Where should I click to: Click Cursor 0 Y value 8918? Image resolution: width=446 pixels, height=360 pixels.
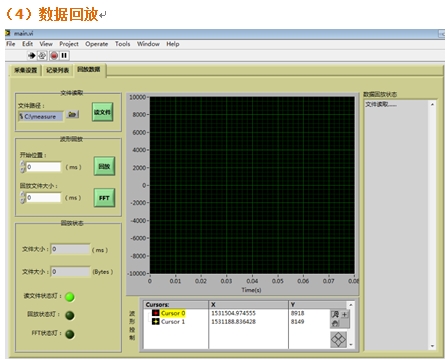[297, 313]
